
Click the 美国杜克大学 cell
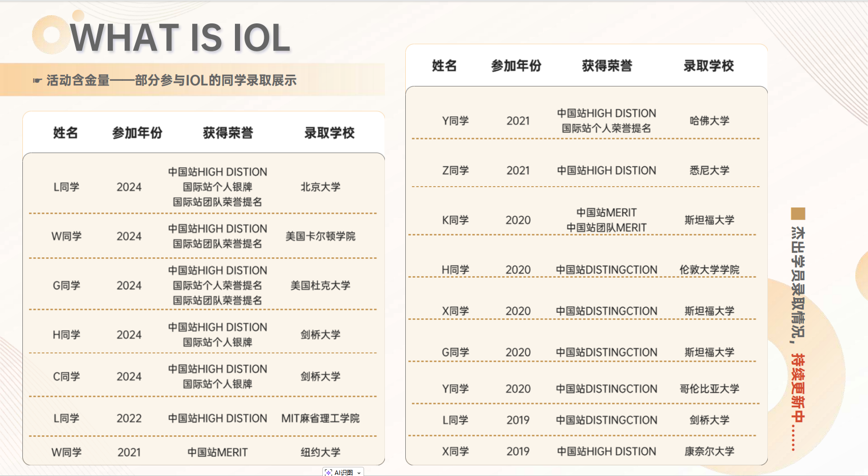tap(320, 285)
